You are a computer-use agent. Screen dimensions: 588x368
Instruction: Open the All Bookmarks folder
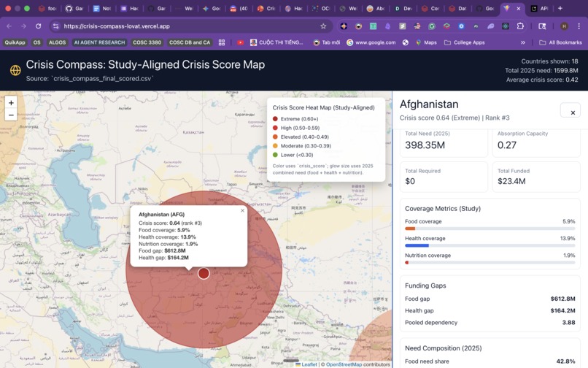560,42
